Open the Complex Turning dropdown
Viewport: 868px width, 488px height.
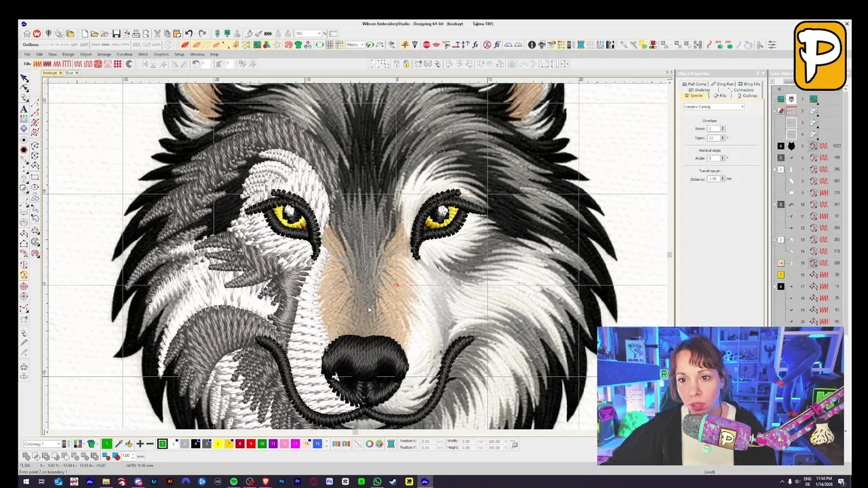point(714,106)
